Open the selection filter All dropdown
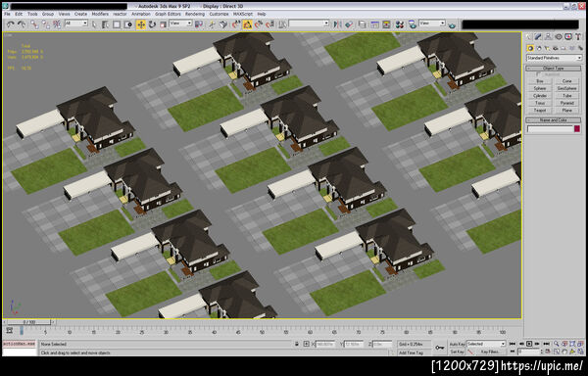This screenshot has width=588, height=376. click(x=76, y=23)
